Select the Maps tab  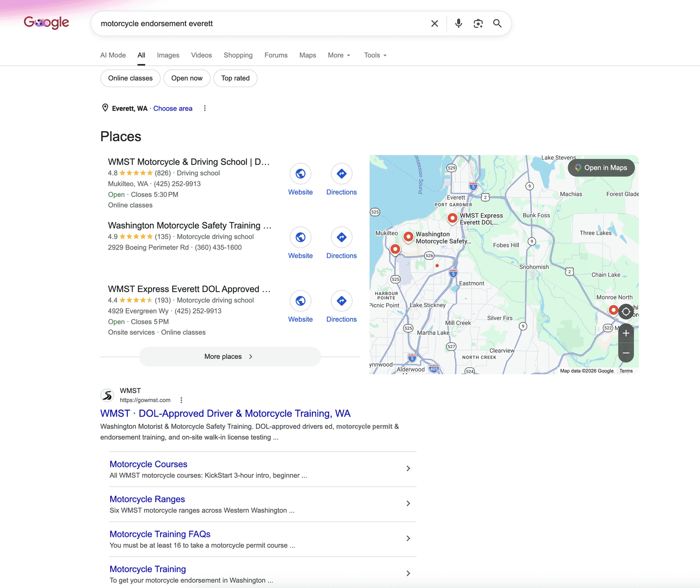click(308, 55)
